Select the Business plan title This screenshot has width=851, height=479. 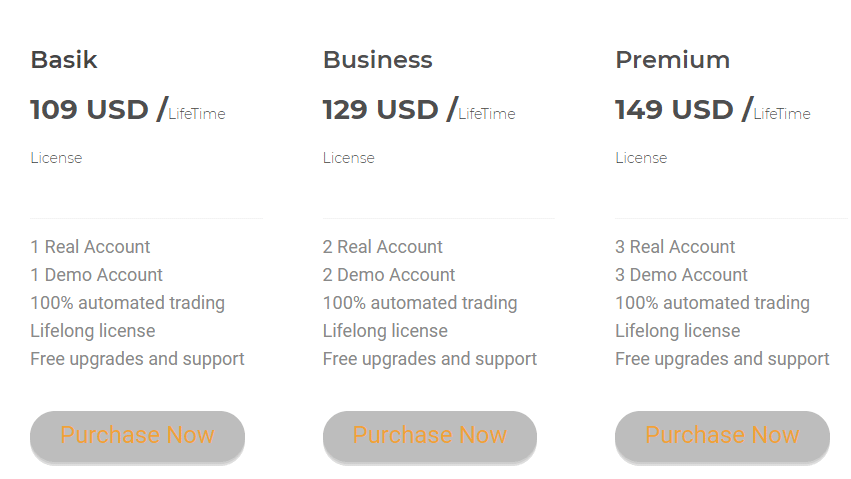[x=377, y=60]
